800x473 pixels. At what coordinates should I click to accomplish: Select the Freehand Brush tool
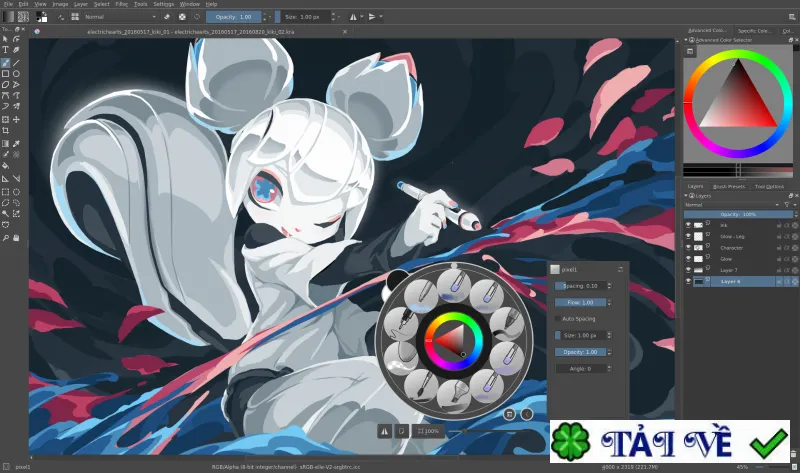pyautogui.click(x=5, y=63)
